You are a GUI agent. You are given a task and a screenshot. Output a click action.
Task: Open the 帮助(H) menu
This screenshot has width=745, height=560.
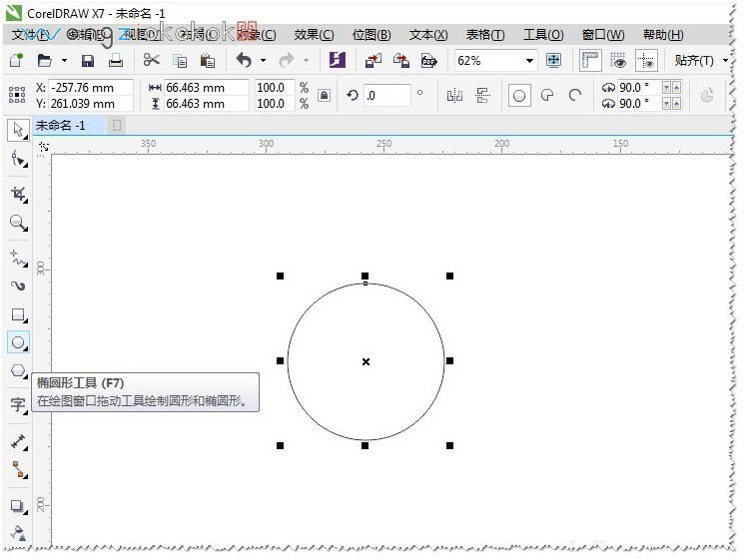click(663, 35)
